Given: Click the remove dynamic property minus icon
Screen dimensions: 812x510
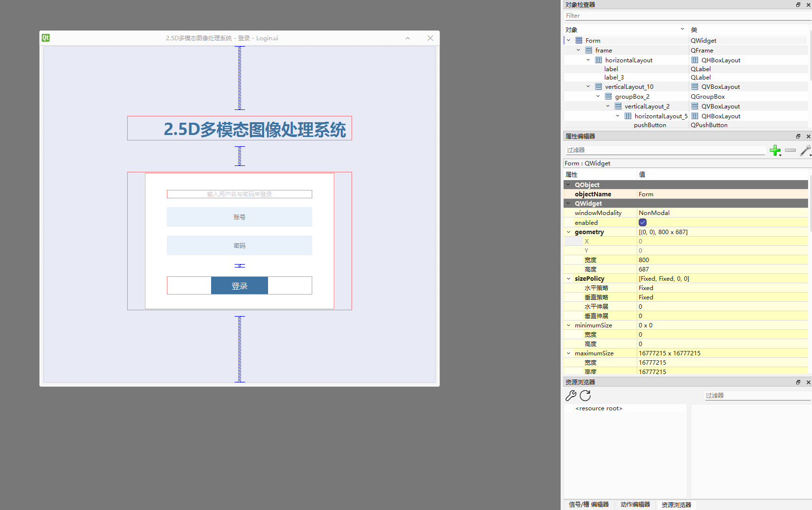Looking at the screenshot, I should 790,151.
